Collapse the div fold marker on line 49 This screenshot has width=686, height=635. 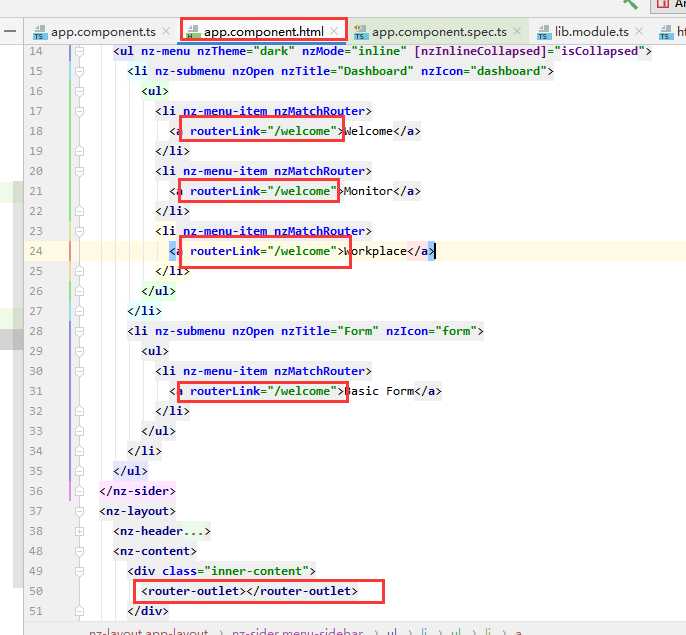click(x=79, y=571)
